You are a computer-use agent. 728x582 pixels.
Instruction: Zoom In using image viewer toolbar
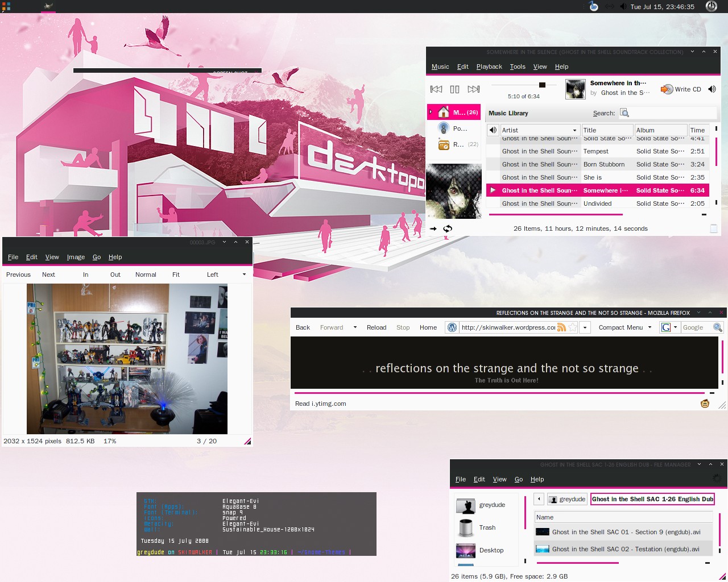click(85, 275)
